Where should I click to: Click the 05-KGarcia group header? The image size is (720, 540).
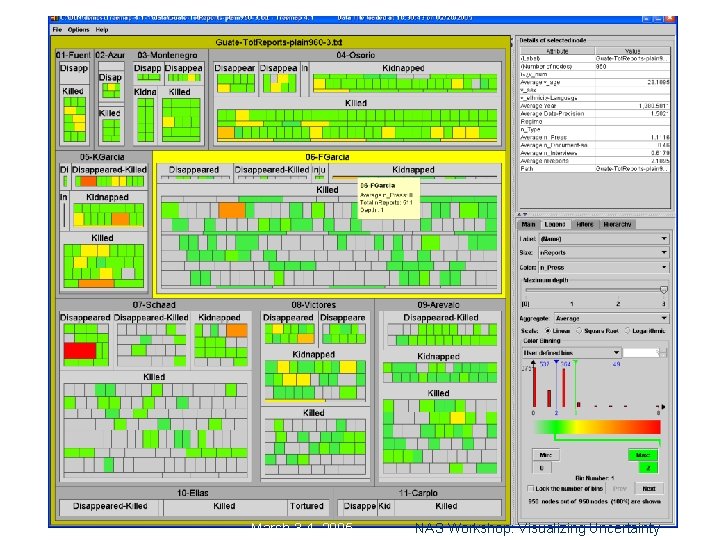pyautogui.click(x=102, y=157)
